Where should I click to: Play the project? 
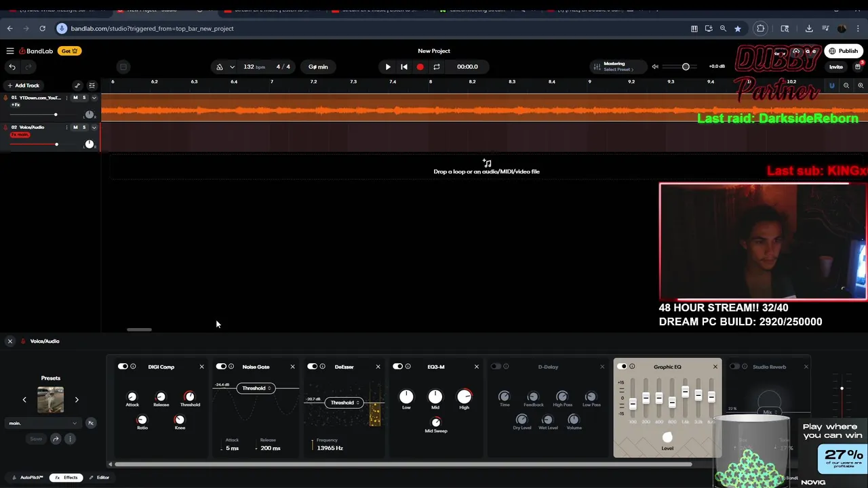388,66
